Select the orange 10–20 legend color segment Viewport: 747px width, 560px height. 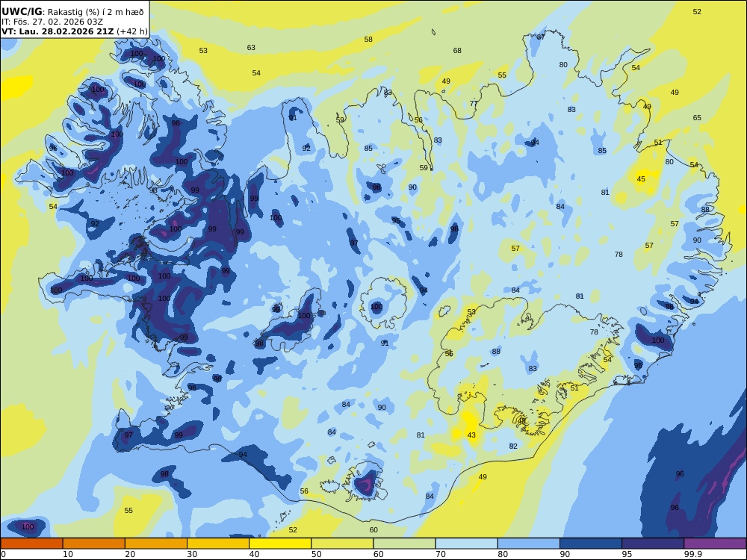coord(94,544)
